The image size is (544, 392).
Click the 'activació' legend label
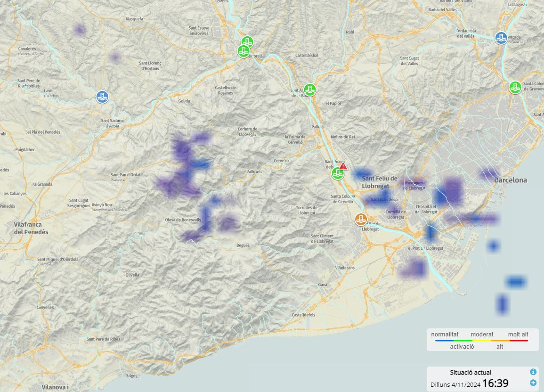click(462, 347)
